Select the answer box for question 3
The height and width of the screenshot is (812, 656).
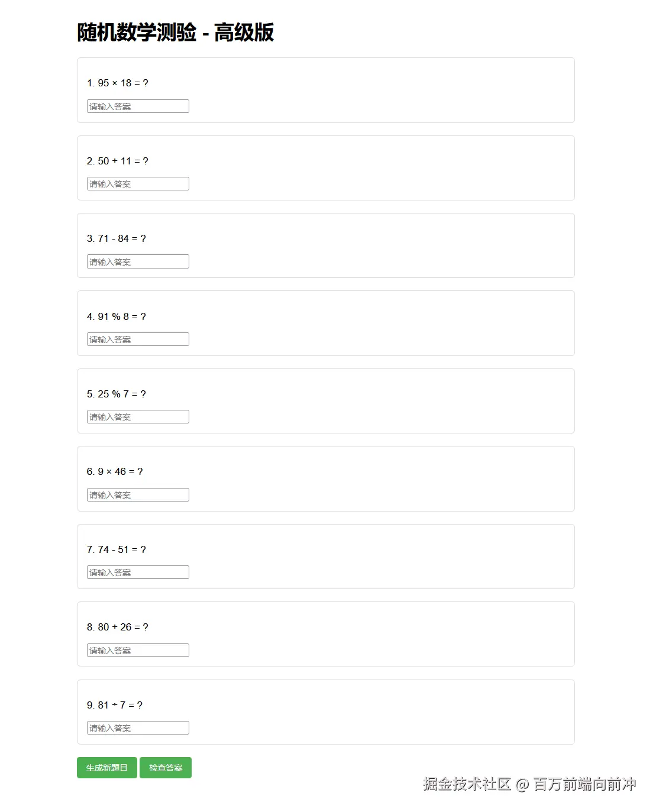137,261
